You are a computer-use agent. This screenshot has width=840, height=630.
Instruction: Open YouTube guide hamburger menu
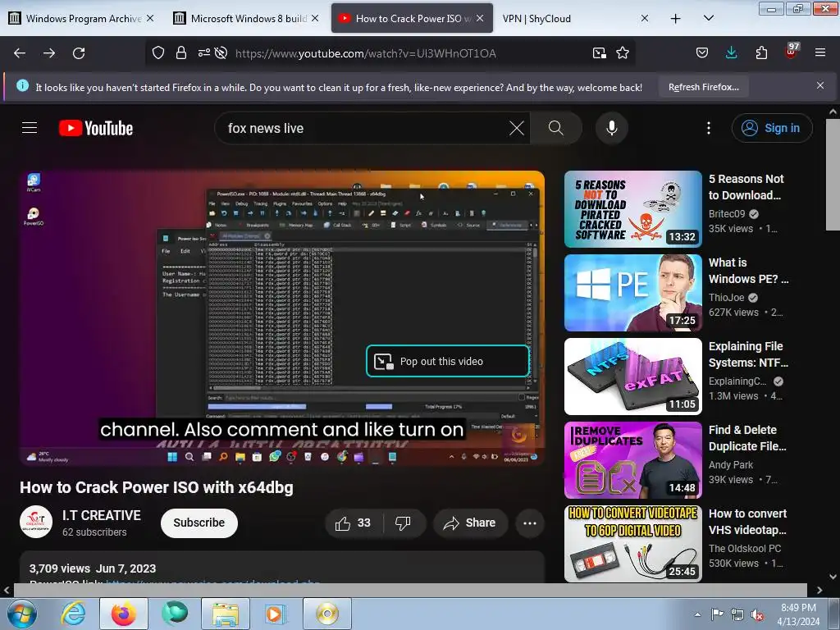30,128
